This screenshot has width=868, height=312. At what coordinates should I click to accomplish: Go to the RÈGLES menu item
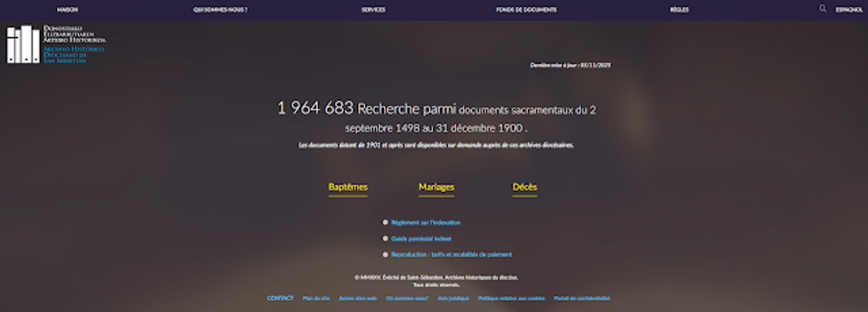(x=679, y=10)
